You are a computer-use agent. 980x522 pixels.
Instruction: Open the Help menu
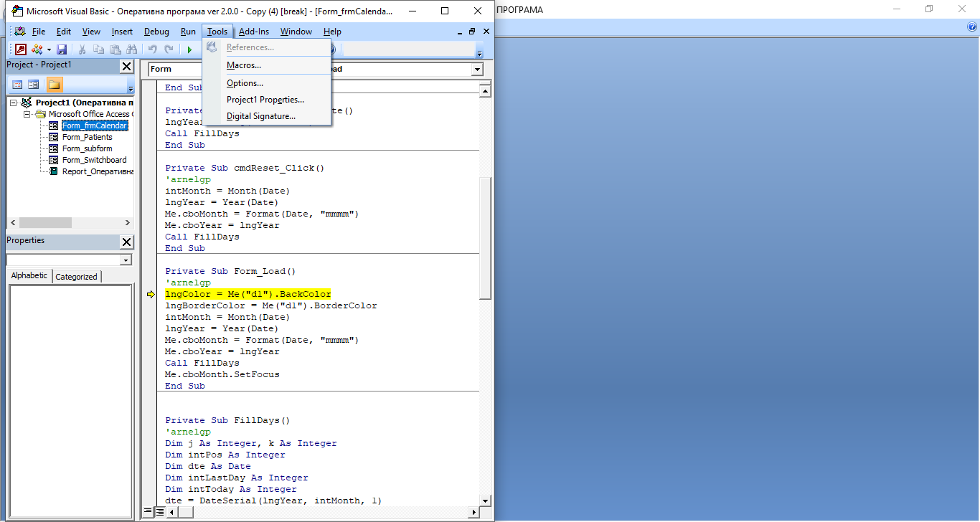pyautogui.click(x=332, y=32)
